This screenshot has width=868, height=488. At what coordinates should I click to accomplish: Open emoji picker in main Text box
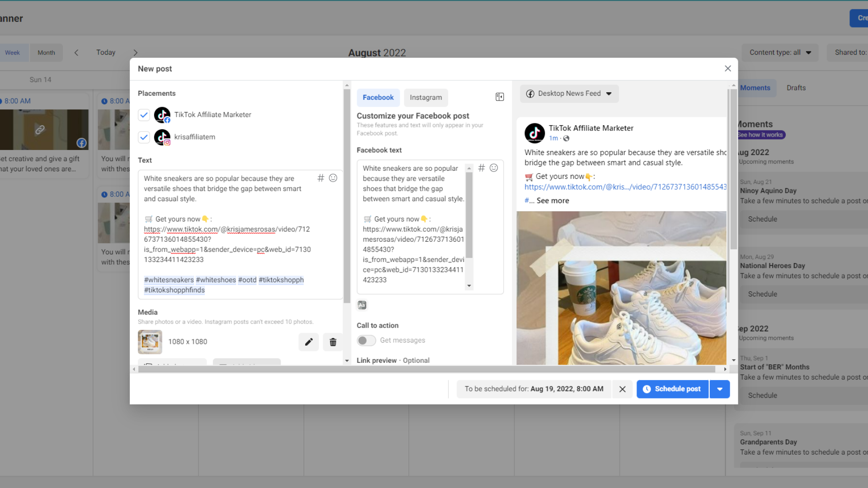pyautogui.click(x=333, y=178)
